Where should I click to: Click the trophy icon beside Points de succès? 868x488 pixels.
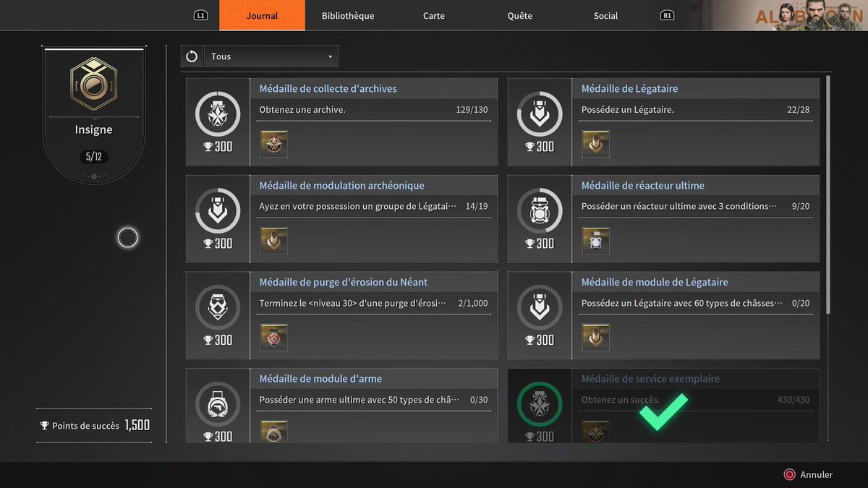click(x=45, y=426)
